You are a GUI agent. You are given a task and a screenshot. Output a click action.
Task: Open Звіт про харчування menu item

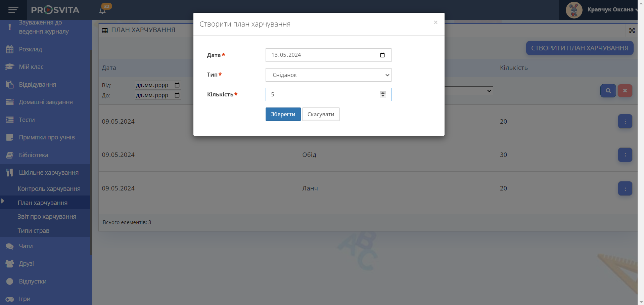(47, 217)
